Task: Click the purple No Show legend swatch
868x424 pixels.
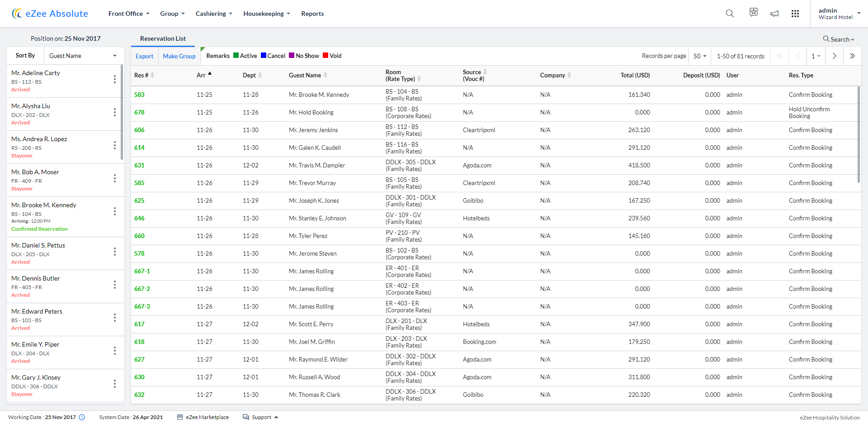Action: point(292,56)
